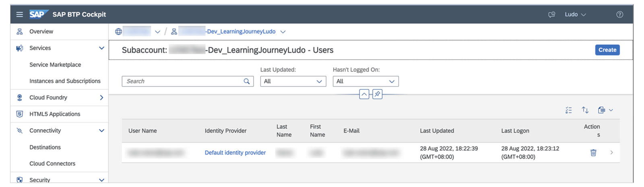The width and height of the screenshot is (644, 187).
Task: Open HTML5 Applications page
Action: [55, 114]
